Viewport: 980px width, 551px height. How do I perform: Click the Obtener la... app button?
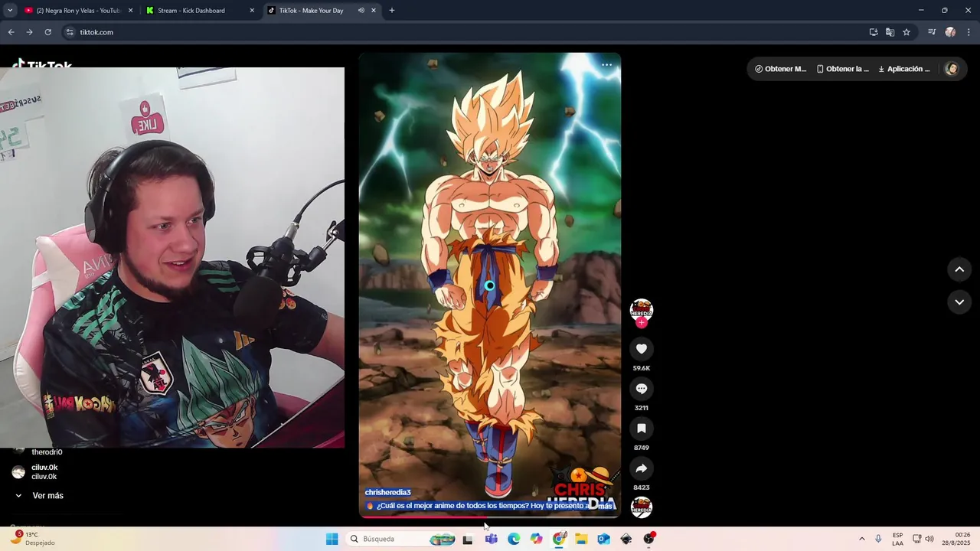pyautogui.click(x=842, y=69)
